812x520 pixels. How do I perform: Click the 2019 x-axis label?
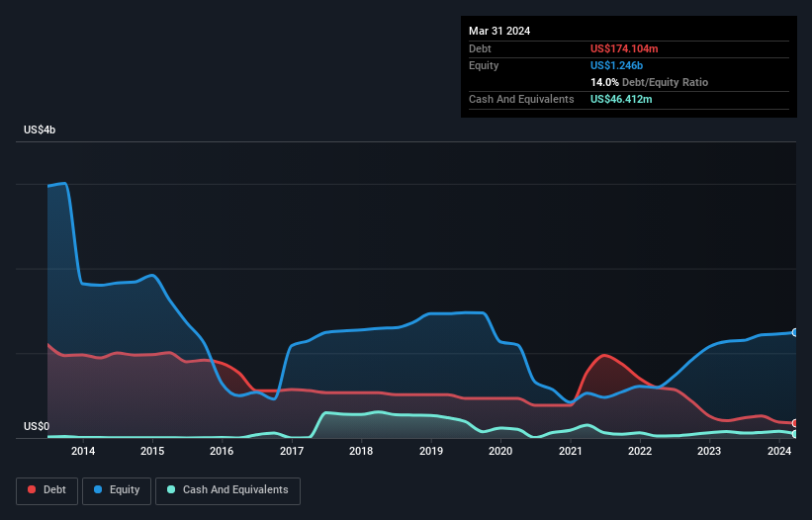click(431, 451)
